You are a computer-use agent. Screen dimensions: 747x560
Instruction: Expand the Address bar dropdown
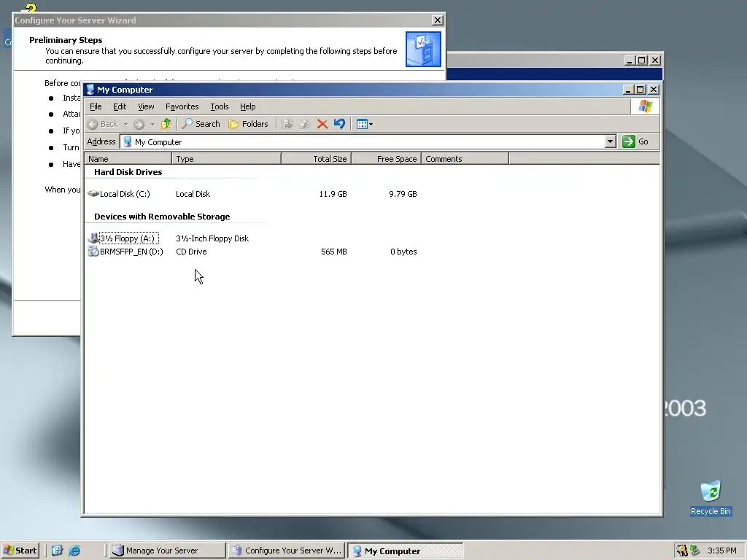pos(611,141)
